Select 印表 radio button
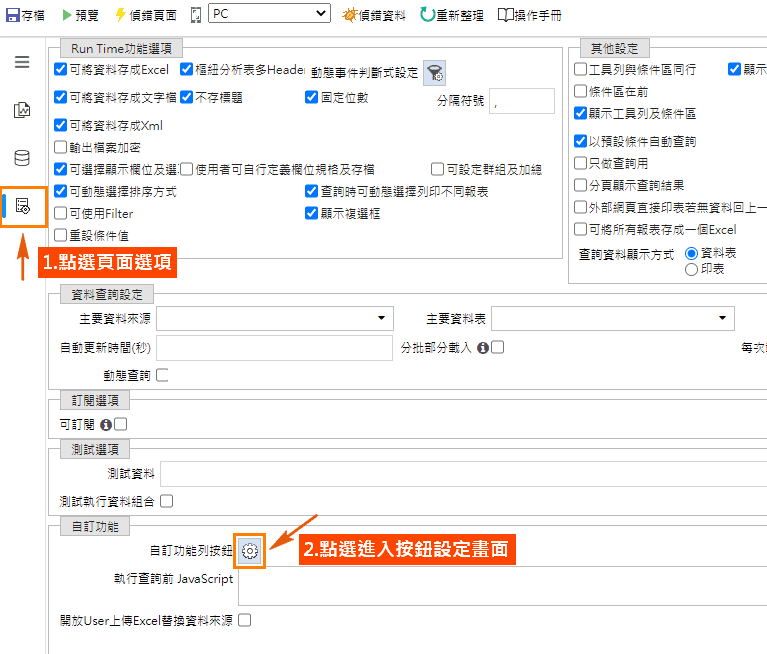Image resolution: width=767 pixels, height=654 pixels. (x=691, y=269)
